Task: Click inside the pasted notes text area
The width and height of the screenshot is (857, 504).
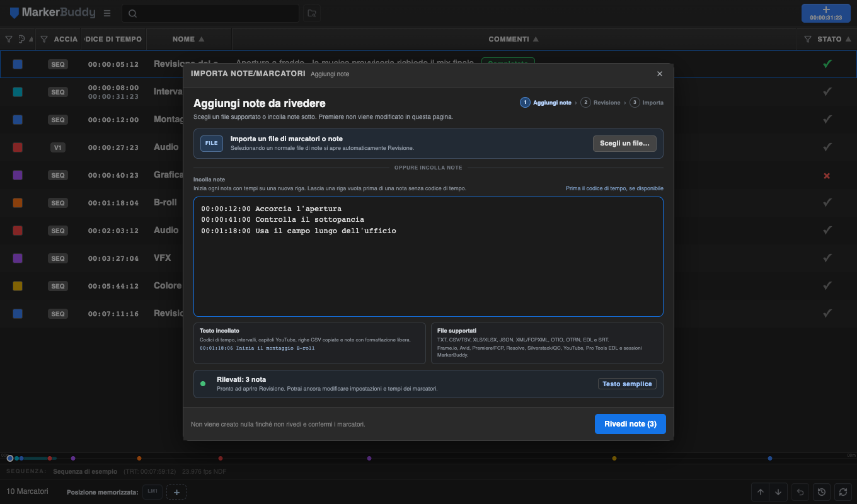Action: [x=428, y=256]
